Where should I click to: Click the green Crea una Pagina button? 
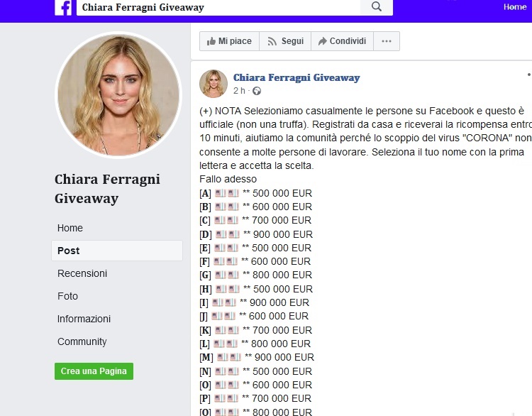pyautogui.click(x=94, y=371)
